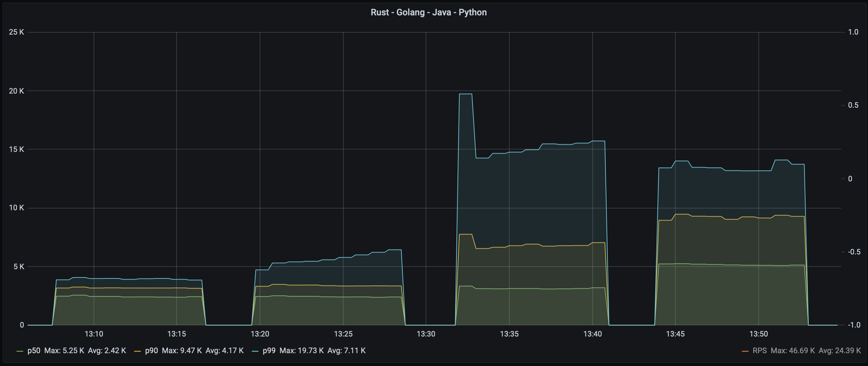Image resolution: width=868 pixels, height=366 pixels.
Task: Toggle the RPS series legend label
Action: [x=760, y=351]
